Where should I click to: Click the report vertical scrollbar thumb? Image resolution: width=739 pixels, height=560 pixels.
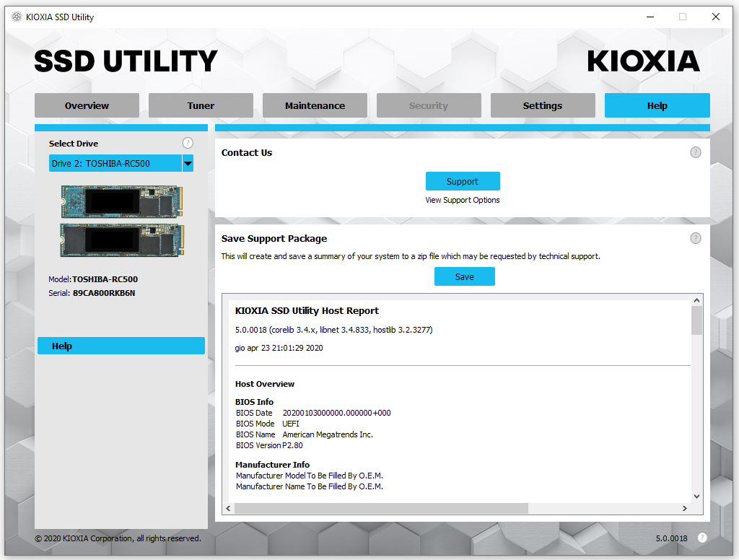(696, 320)
